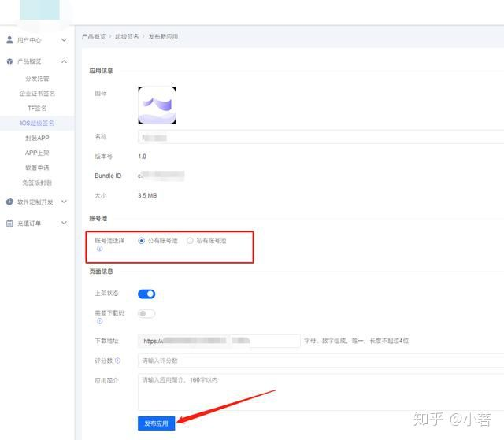504x440 pixels.
Task: Open 免签版封装 menu item
Action: (x=37, y=183)
